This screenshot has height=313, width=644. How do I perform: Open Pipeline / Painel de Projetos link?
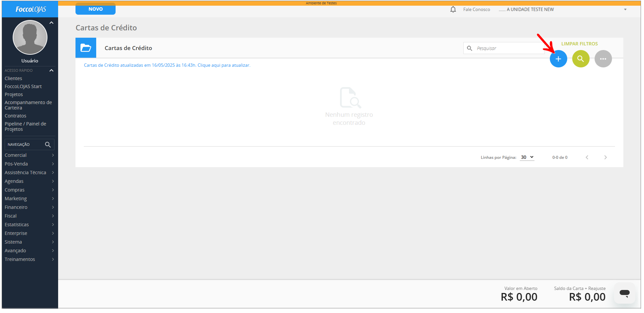click(x=25, y=126)
